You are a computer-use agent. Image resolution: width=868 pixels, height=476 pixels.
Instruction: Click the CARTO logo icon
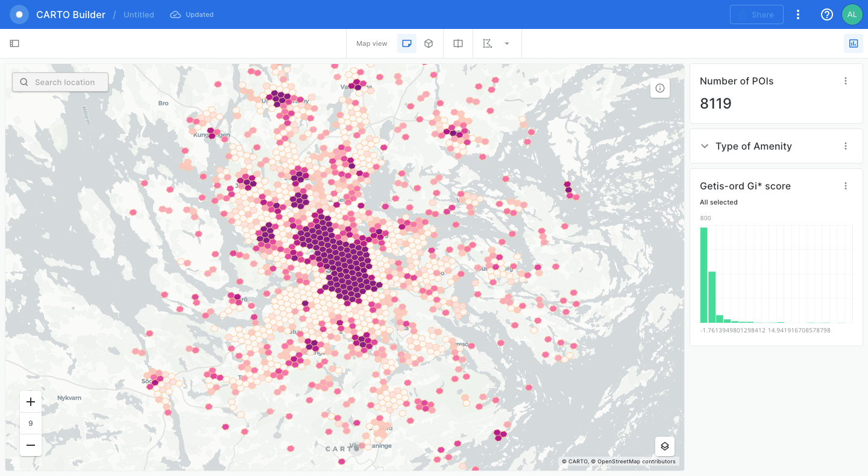[19, 14]
